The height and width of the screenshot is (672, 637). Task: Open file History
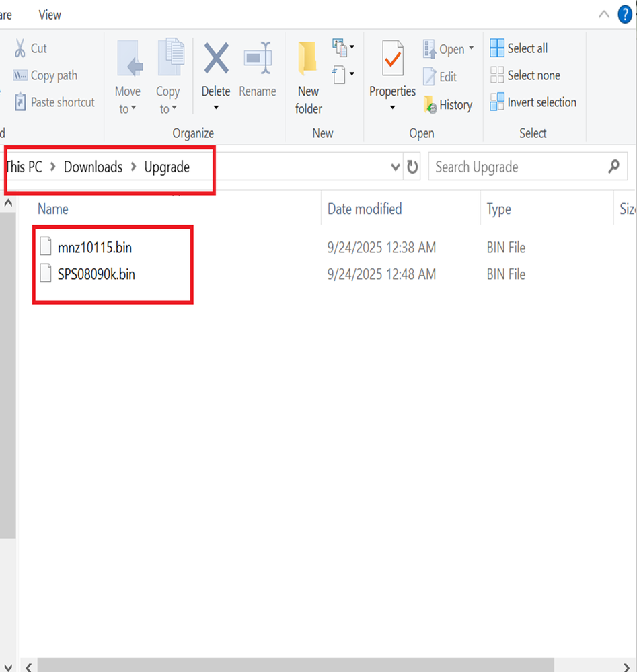click(x=448, y=105)
